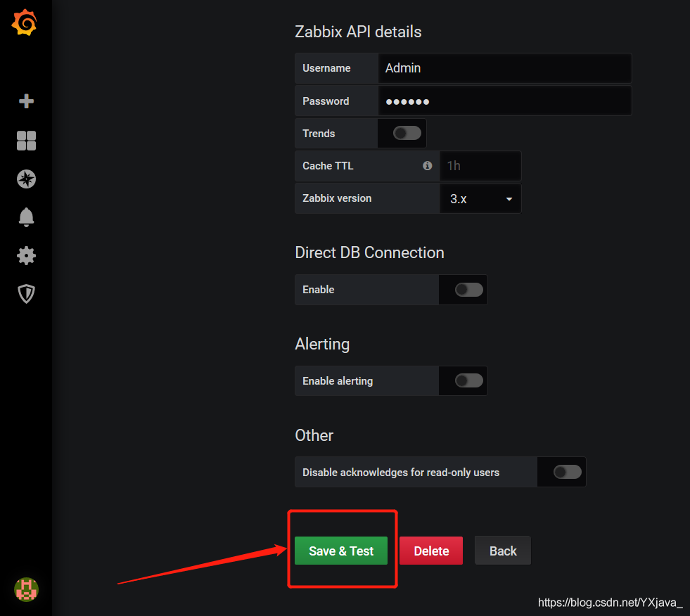
Task: Enable the Direct DB Connection switch
Action: click(468, 290)
